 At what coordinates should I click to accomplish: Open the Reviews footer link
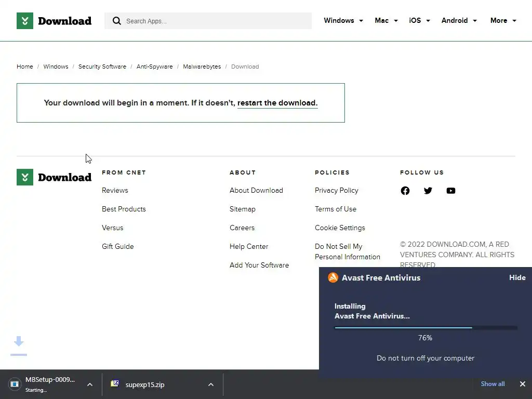coord(115,190)
